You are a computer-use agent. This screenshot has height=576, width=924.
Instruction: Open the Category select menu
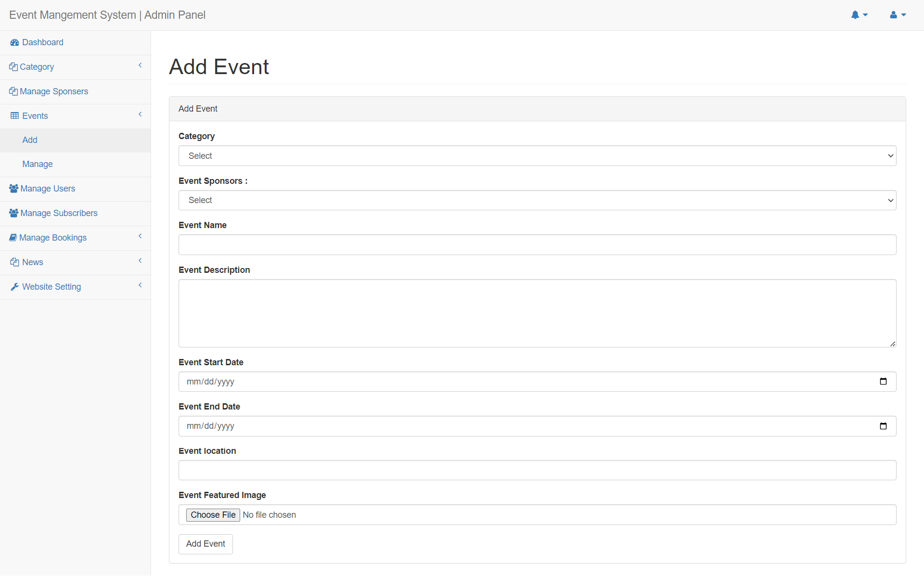(x=537, y=155)
